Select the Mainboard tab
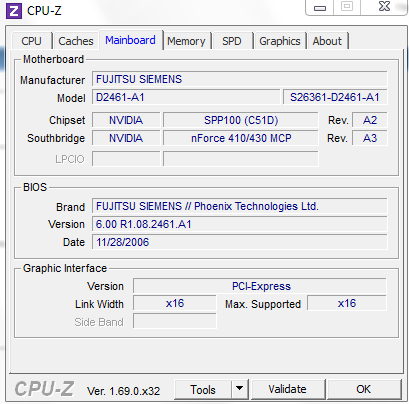 coord(130,40)
